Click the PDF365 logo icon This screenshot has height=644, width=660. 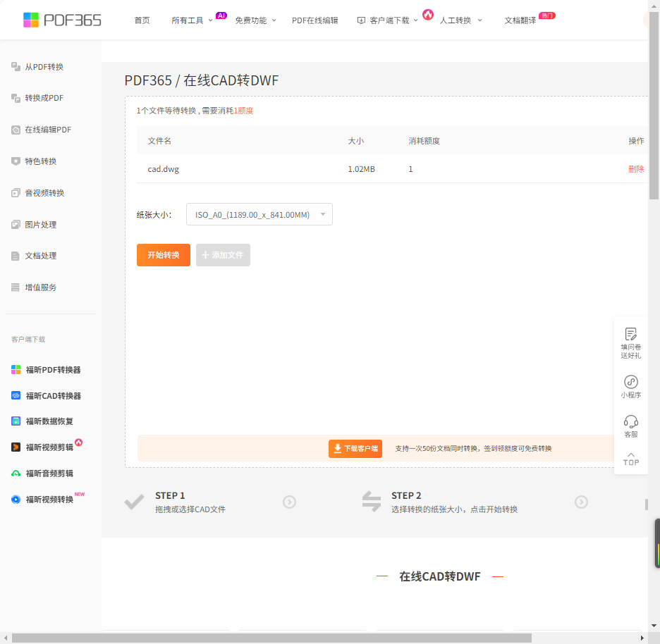[x=31, y=20]
